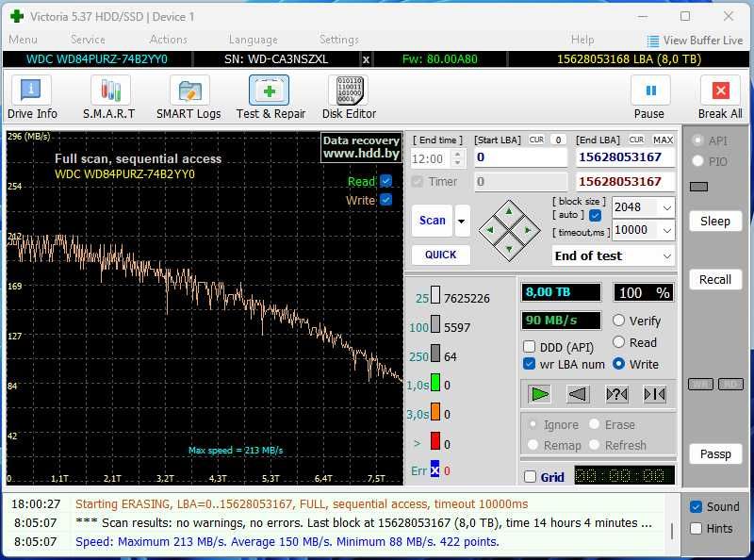Click the green Victoria cross app icon
754x560 pixels.
pyautogui.click(x=17, y=16)
